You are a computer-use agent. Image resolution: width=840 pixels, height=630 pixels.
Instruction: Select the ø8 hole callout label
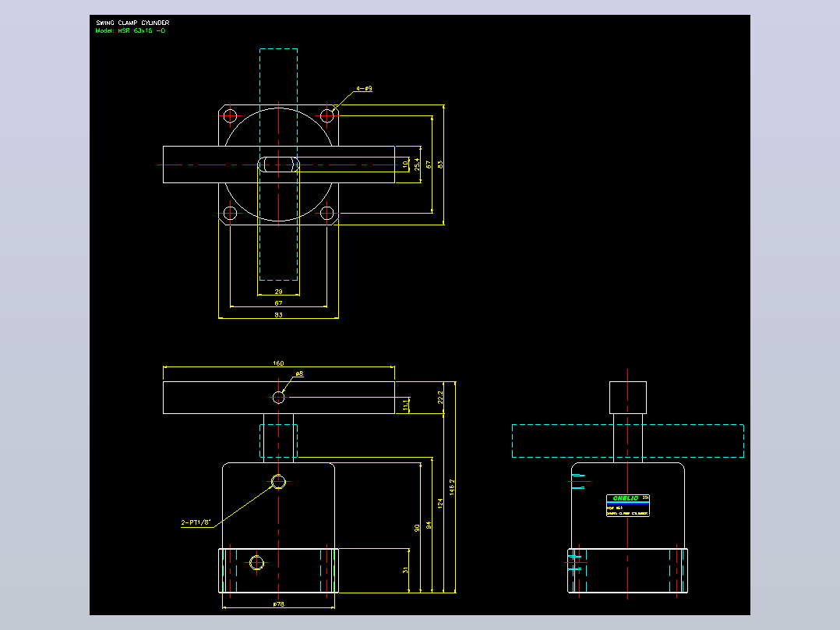tap(299, 373)
